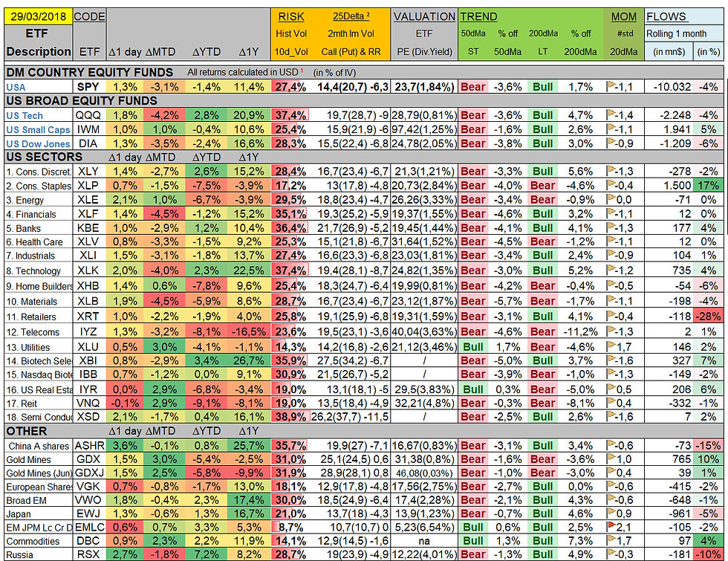Viewport: 728px width, 561px height.
Task: Open the US Tech link
Action: tap(25, 116)
